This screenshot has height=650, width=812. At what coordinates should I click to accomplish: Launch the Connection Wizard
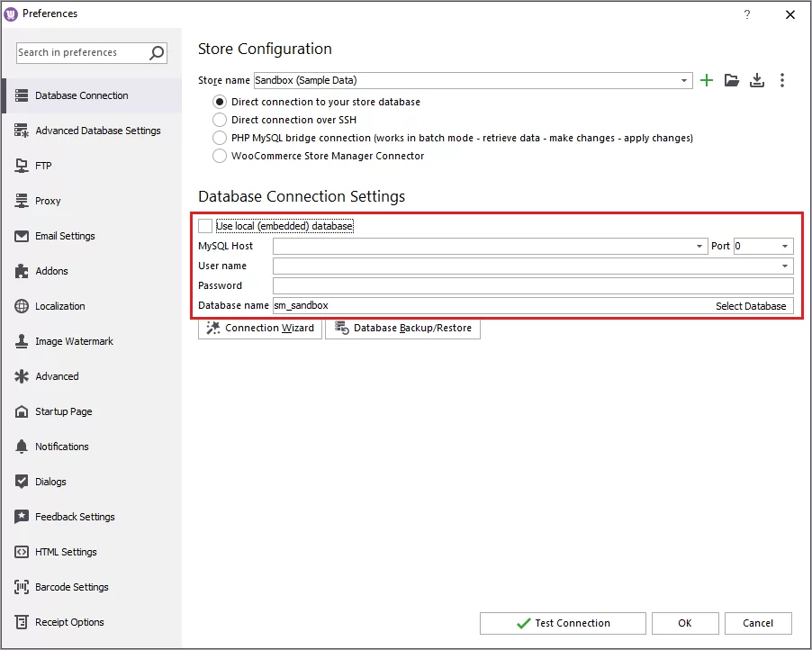(259, 328)
